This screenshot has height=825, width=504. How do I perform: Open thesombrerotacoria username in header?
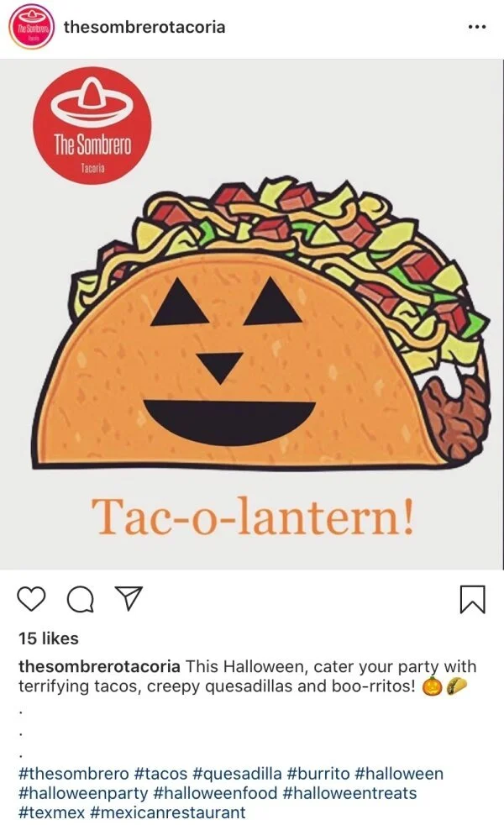click(x=144, y=27)
